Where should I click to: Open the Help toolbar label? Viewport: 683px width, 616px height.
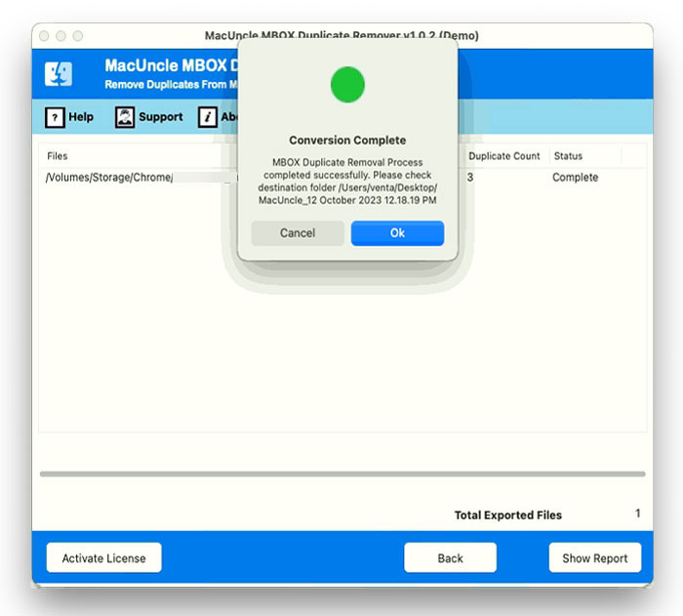coord(81,117)
